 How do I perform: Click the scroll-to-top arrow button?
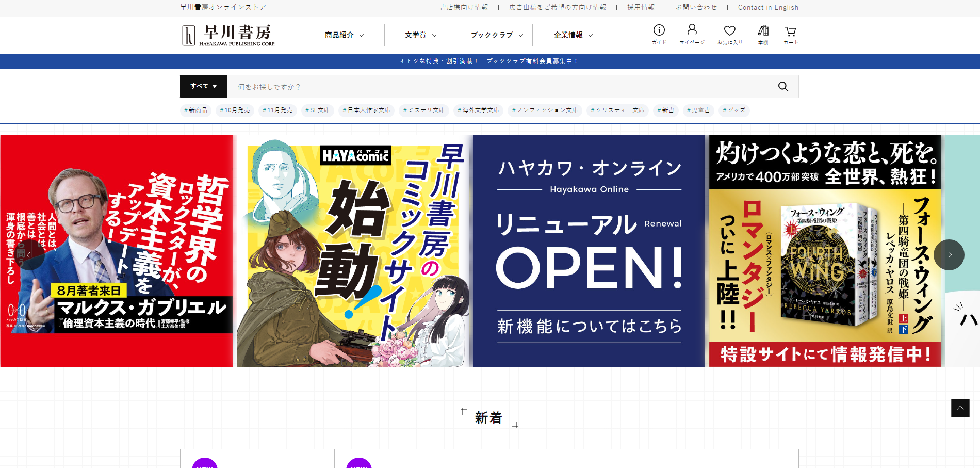pyautogui.click(x=960, y=408)
